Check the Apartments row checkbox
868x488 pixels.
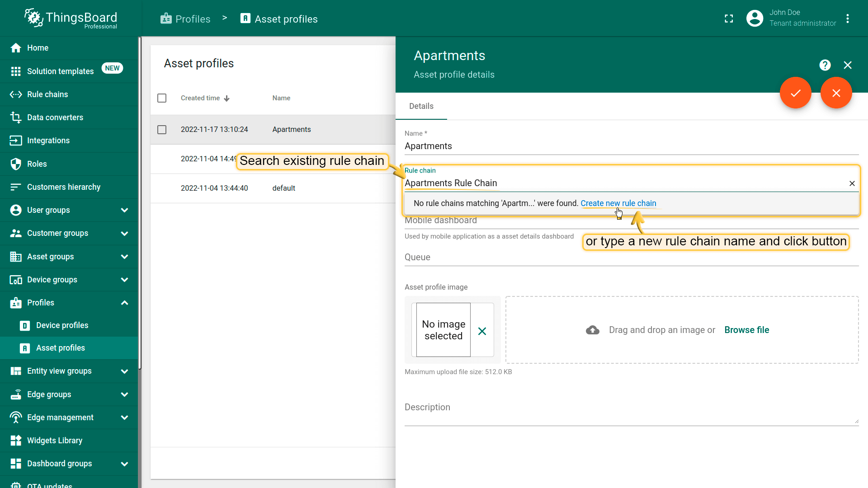[x=162, y=130]
